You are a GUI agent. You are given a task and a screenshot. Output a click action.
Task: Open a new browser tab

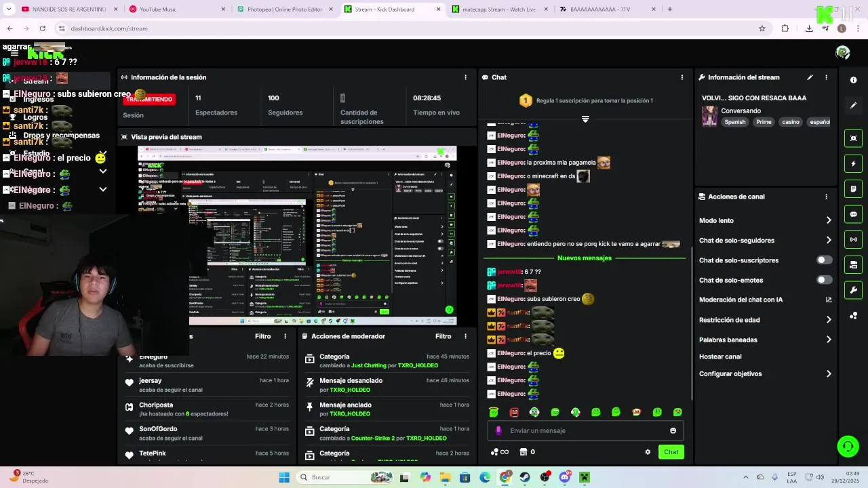(x=669, y=9)
